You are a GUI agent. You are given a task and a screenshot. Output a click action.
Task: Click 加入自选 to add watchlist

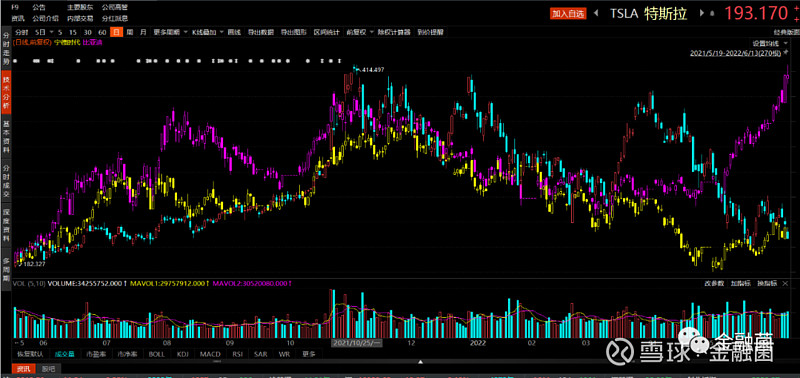(568, 14)
